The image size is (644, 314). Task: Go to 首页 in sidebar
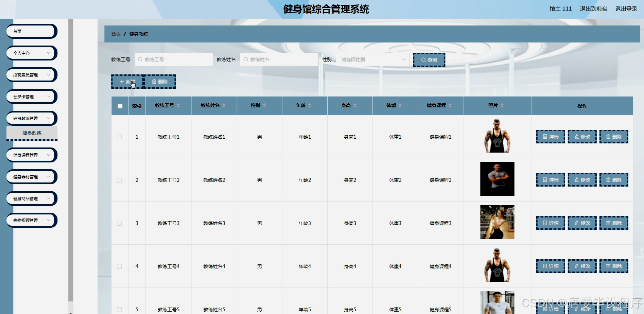click(x=32, y=31)
